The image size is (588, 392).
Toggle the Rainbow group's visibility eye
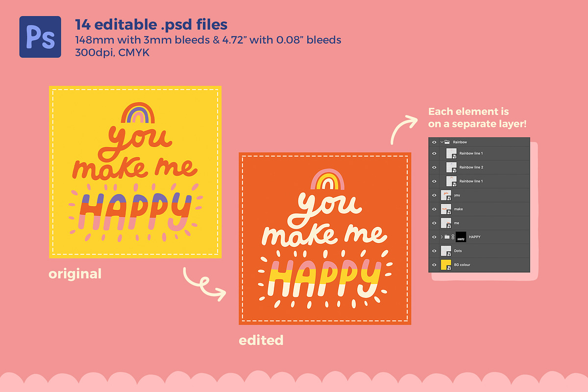pyautogui.click(x=434, y=142)
